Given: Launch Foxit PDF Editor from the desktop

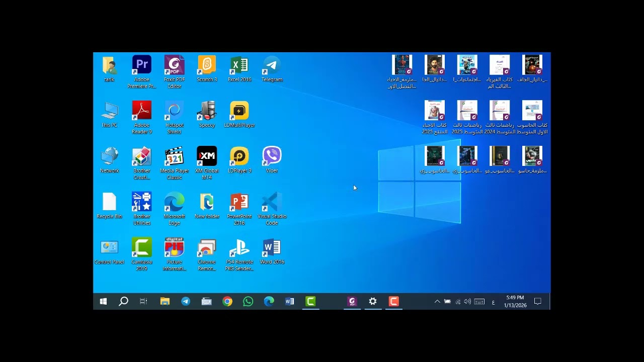Looking at the screenshot, I should click(x=174, y=72).
